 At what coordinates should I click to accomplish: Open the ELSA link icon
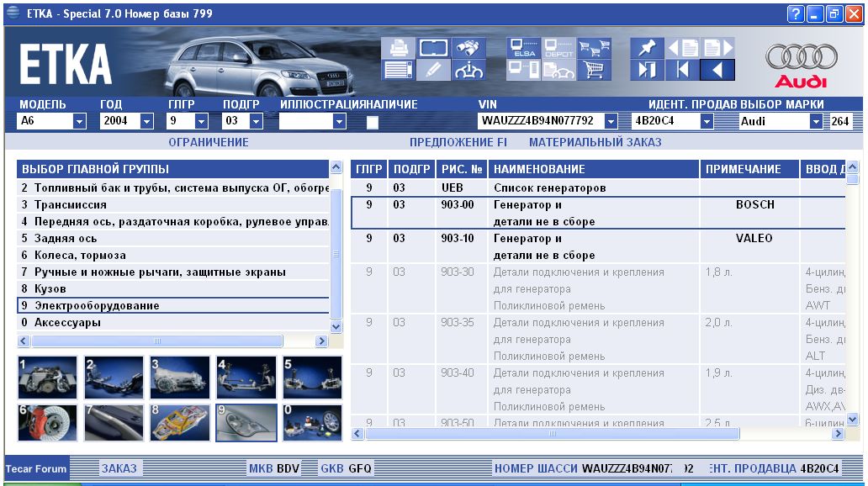[x=523, y=48]
